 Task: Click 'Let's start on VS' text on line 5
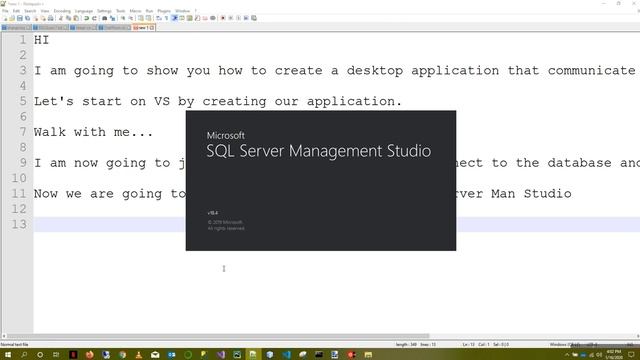(x=102, y=101)
